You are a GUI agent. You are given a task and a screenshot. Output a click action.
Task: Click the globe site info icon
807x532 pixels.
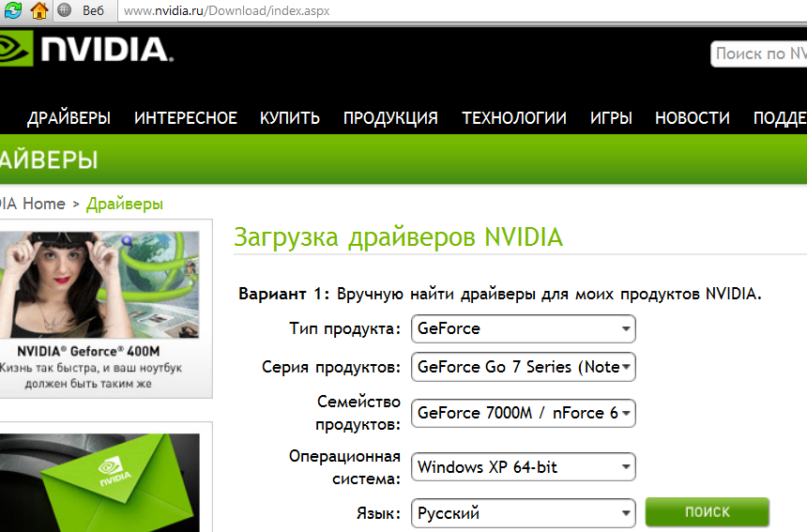[x=65, y=9]
